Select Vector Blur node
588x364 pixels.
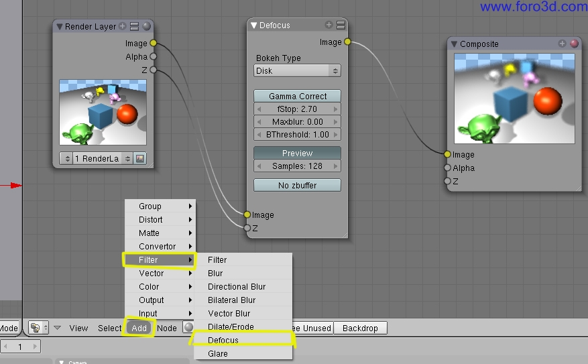pyautogui.click(x=243, y=314)
